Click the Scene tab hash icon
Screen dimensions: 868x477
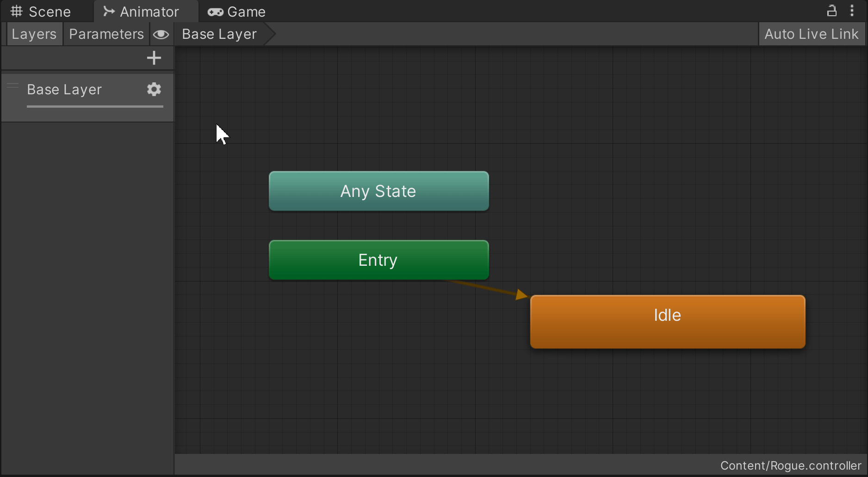click(x=17, y=11)
